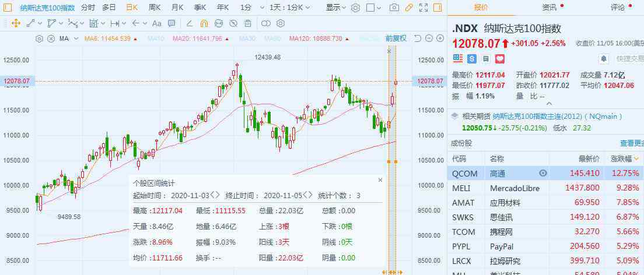Open the document notes icon
Image resolution: width=644 pixels, height=275 pixels.
pos(485,59)
